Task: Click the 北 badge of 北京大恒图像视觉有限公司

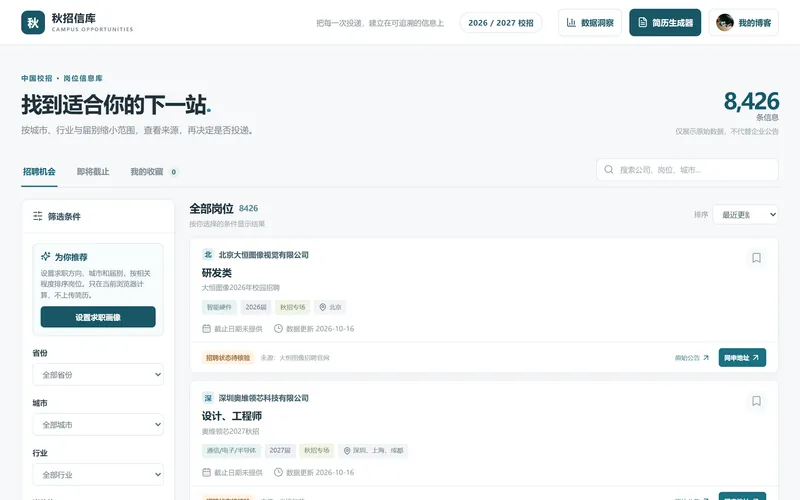Action: (x=208, y=255)
